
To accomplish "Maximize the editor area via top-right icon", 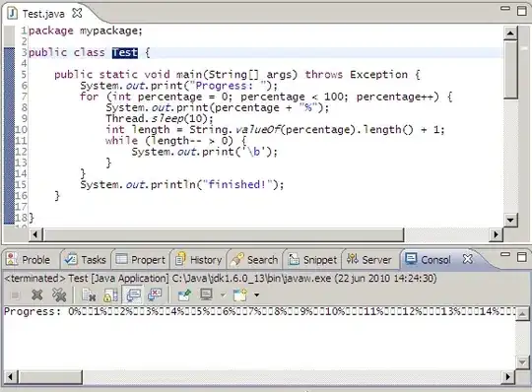I will pos(522,11).
